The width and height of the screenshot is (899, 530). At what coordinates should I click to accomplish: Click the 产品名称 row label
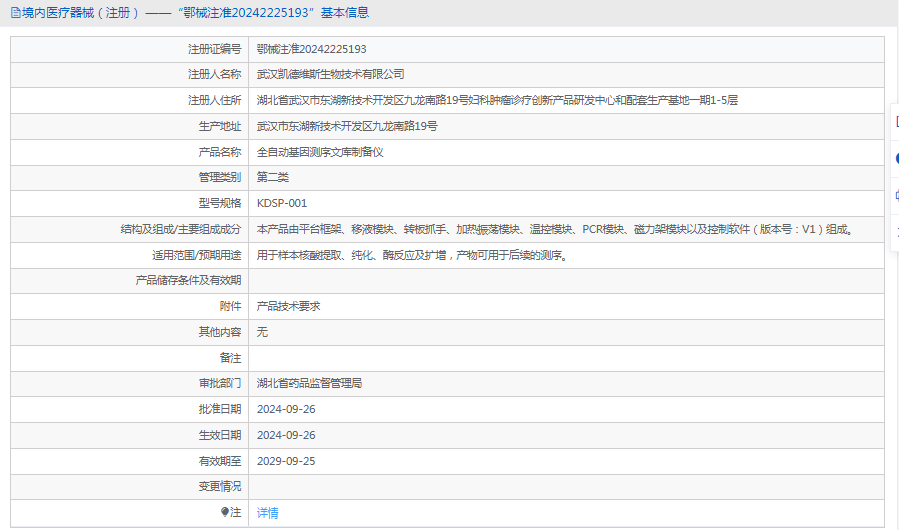(220, 152)
